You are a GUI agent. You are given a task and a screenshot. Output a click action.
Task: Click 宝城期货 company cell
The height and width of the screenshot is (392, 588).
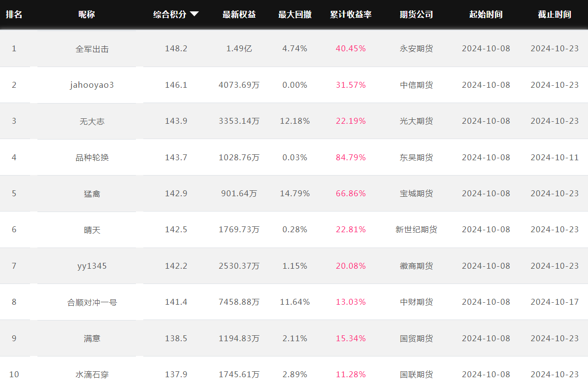[x=416, y=193]
